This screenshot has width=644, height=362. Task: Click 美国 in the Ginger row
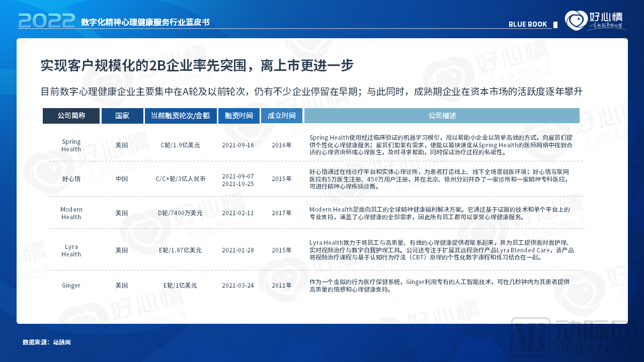[x=122, y=286]
